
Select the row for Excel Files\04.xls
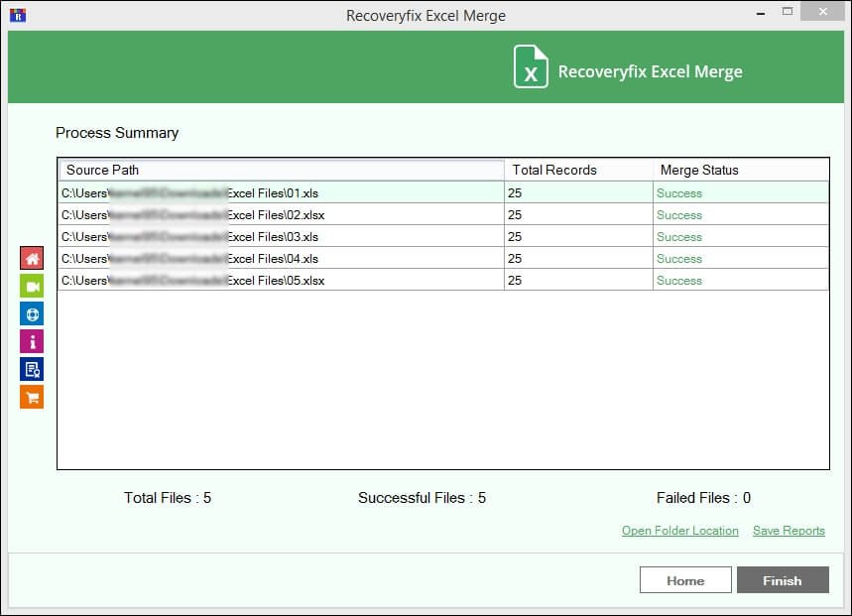point(443,258)
